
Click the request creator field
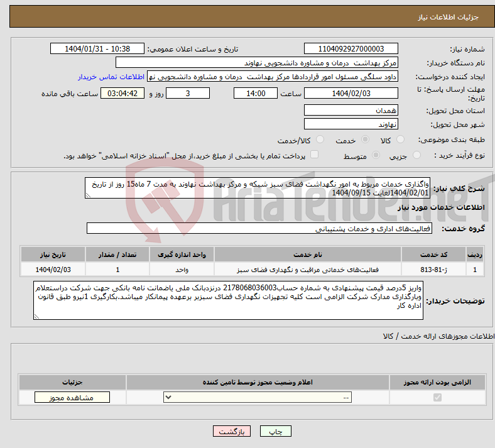pos(273,77)
